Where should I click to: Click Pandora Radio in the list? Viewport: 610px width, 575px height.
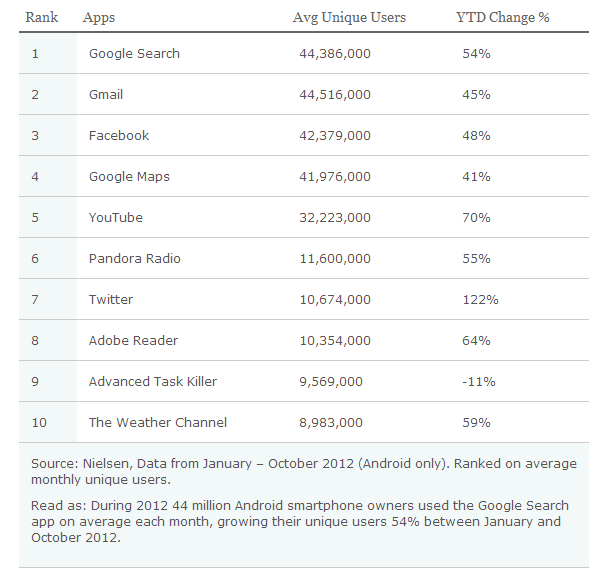tap(133, 258)
